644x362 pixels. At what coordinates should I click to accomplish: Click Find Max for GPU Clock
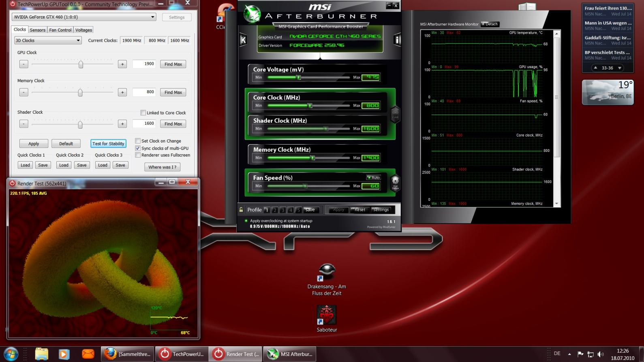pyautogui.click(x=173, y=64)
